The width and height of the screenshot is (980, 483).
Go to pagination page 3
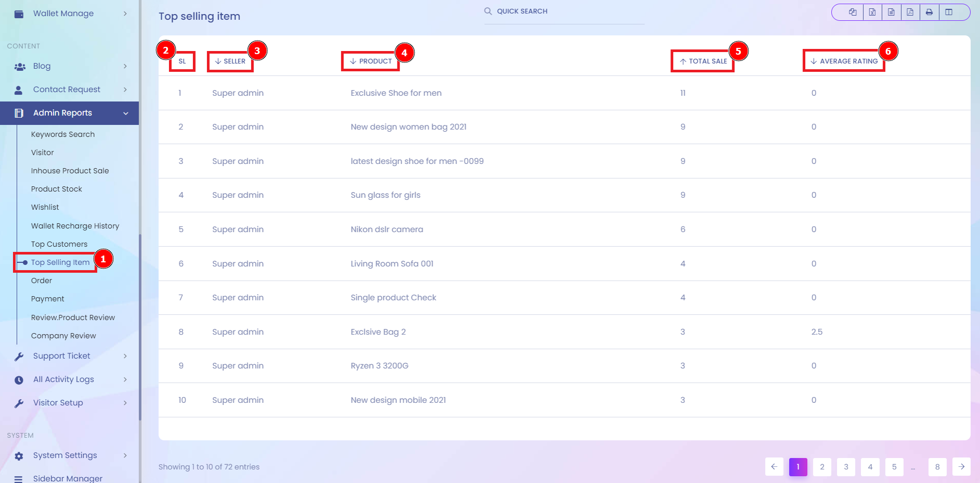(846, 467)
